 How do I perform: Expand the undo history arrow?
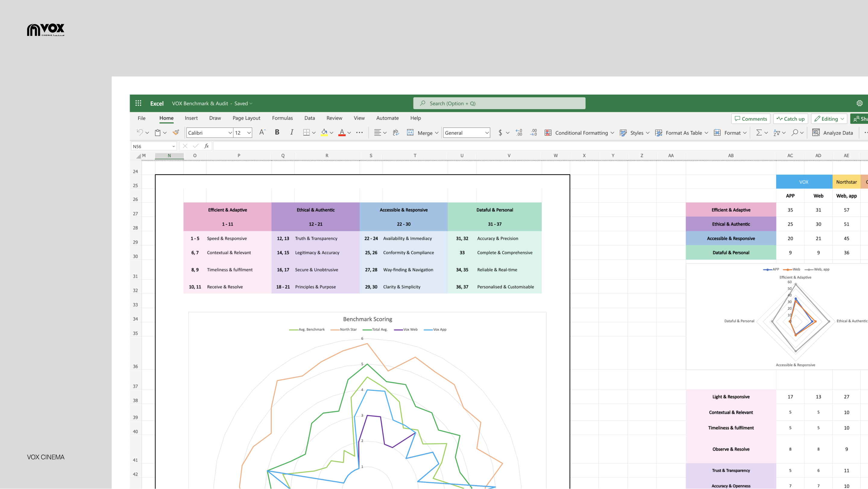pyautogui.click(x=147, y=133)
